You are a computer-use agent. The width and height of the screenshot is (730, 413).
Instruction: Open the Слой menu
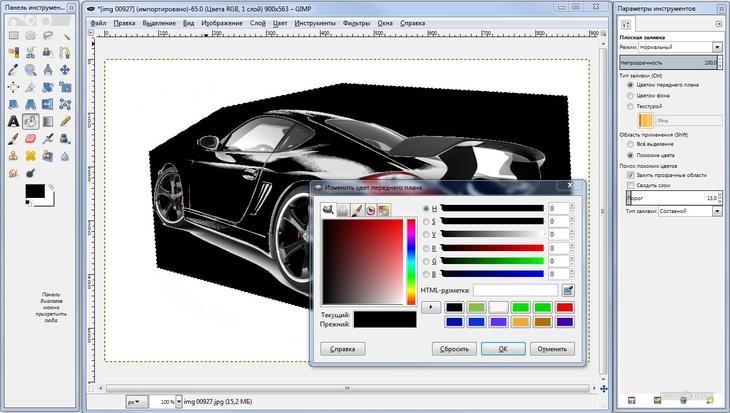click(x=257, y=23)
